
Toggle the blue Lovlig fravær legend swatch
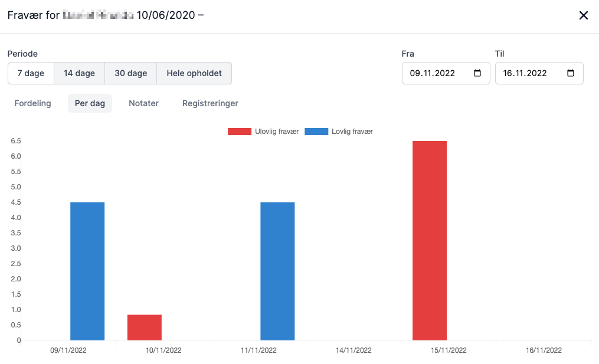pos(316,132)
